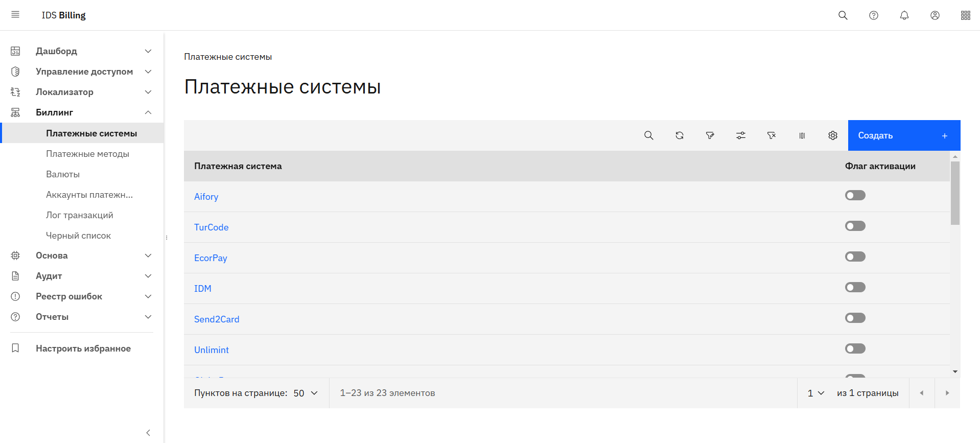Open the app switcher grid icon
The height and width of the screenshot is (443, 980).
click(966, 15)
